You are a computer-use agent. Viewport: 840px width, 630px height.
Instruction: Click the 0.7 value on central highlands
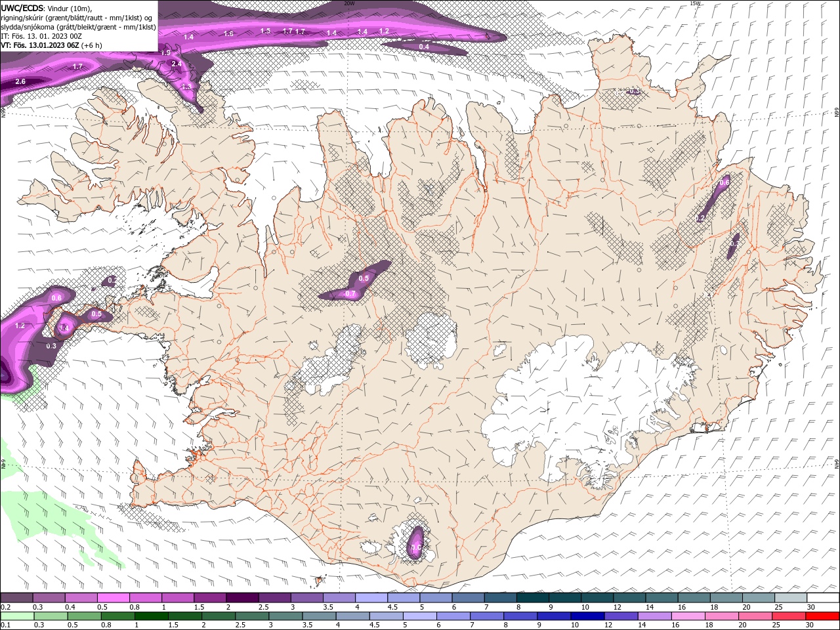click(350, 293)
